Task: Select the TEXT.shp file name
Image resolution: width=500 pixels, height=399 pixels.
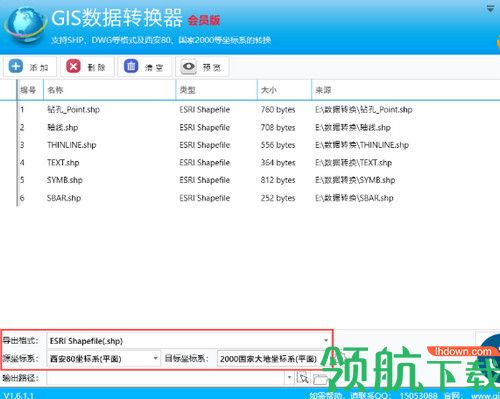Action: click(x=63, y=163)
